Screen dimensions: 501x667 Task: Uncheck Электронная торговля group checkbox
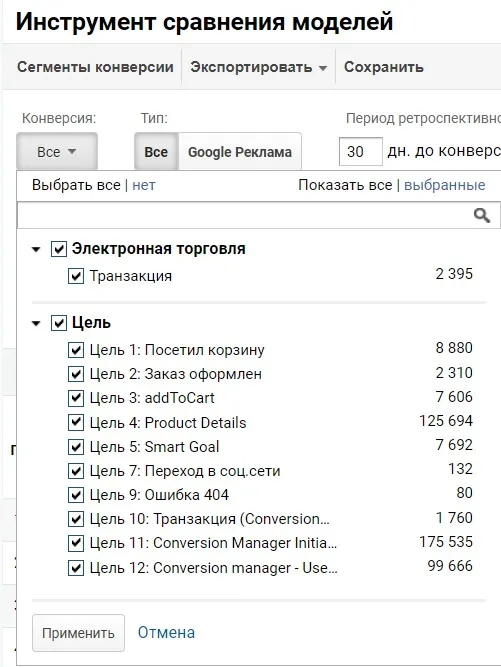click(59, 249)
